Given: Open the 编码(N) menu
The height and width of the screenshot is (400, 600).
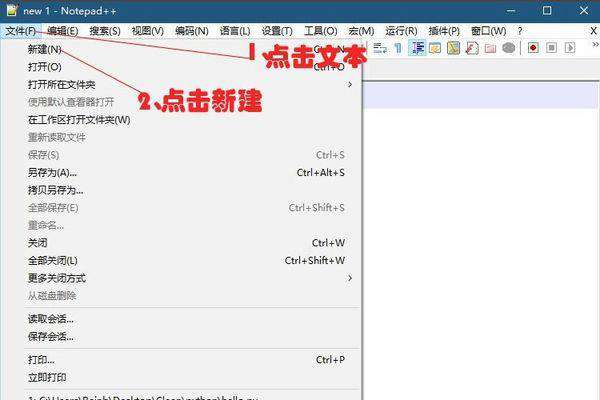Looking at the screenshot, I should tap(192, 31).
